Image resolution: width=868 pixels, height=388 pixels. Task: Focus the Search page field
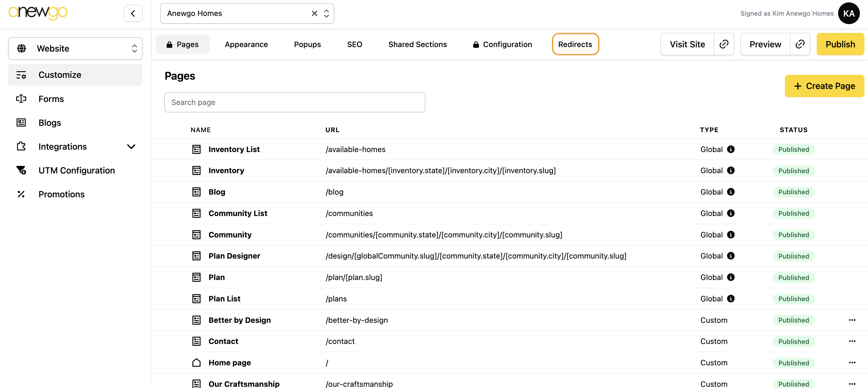295,102
